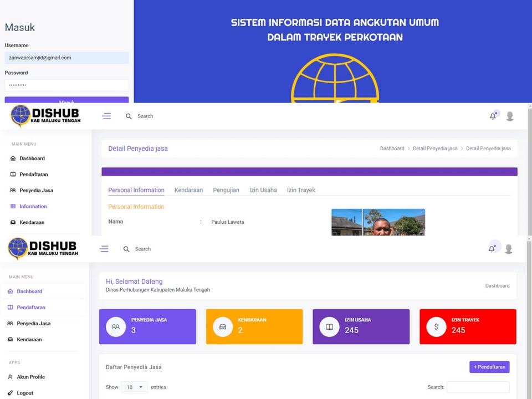Image resolution: width=532 pixels, height=399 pixels.
Task: Click the table Search input box
Action: coord(478,387)
